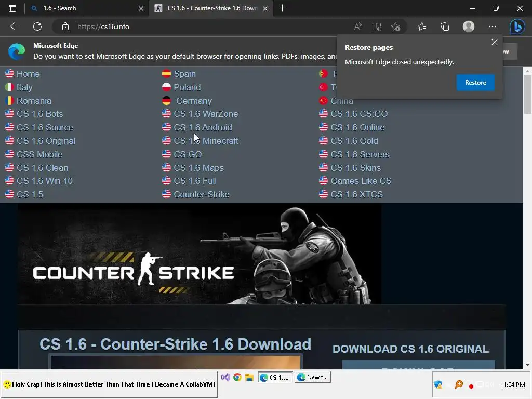Screen dimensions: 532x399
Task: Close the 1.6 - Search tab
Action: 141,8
